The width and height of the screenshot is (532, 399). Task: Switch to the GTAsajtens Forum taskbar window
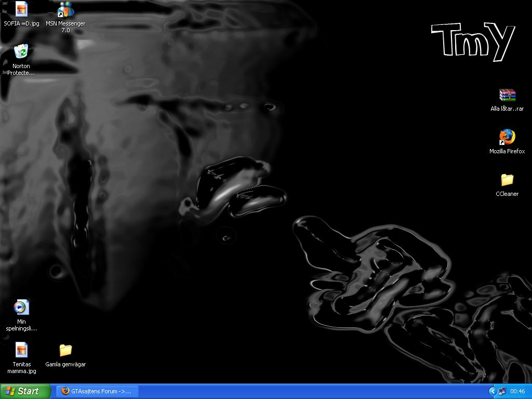(x=97, y=391)
